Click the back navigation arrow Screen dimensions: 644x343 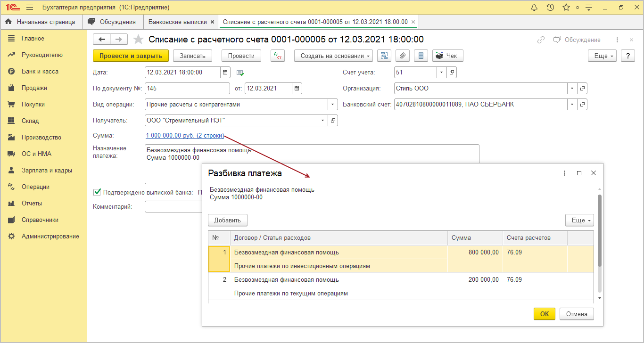coord(102,40)
